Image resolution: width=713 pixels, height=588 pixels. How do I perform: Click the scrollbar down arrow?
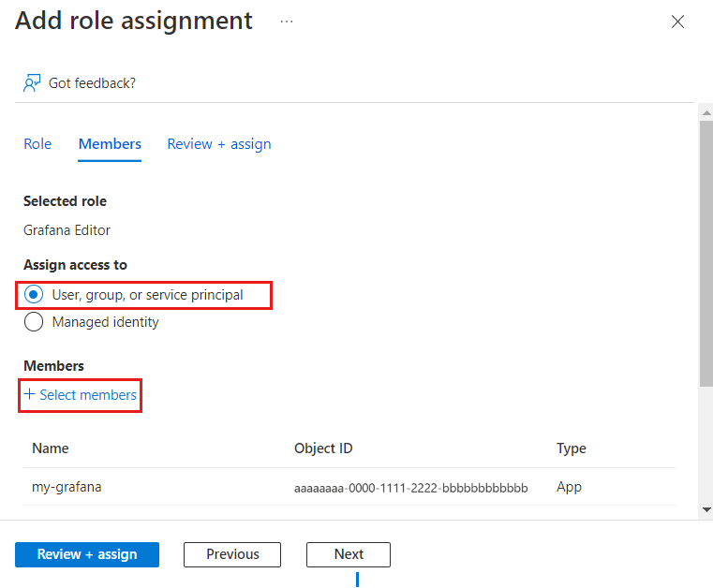(x=706, y=509)
